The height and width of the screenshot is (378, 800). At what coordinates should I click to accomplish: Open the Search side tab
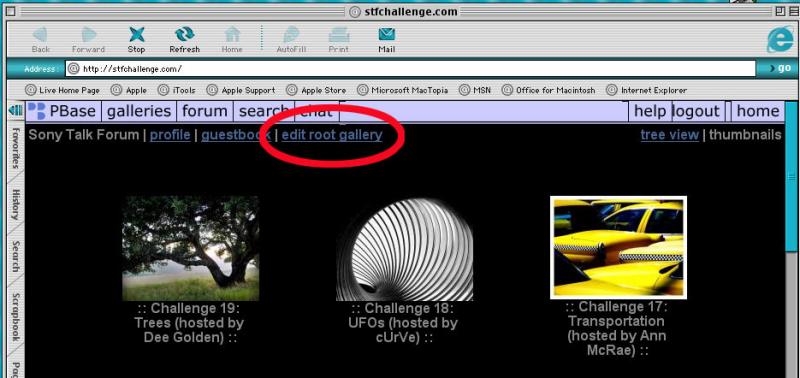[15, 256]
